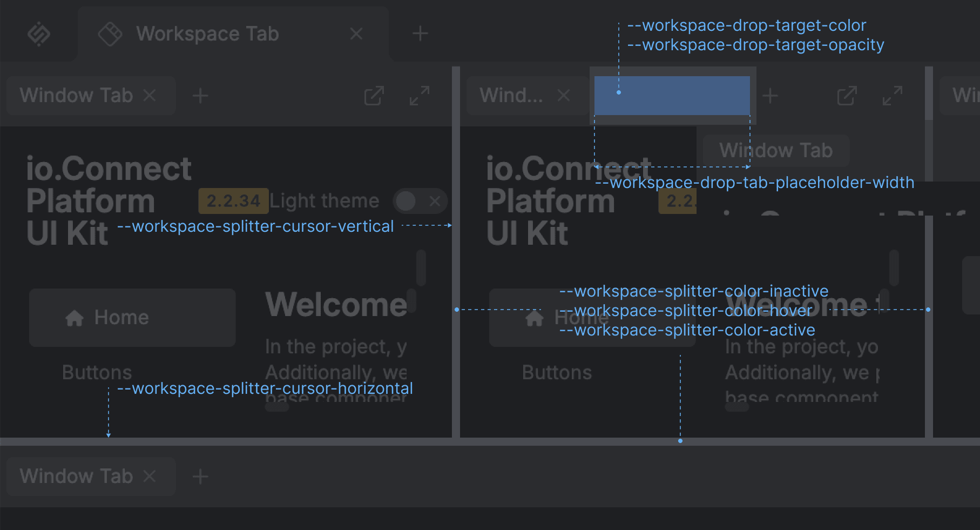Click Buttons in the left pane sidebar
980x530 pixels.
(x=97, y=372)
